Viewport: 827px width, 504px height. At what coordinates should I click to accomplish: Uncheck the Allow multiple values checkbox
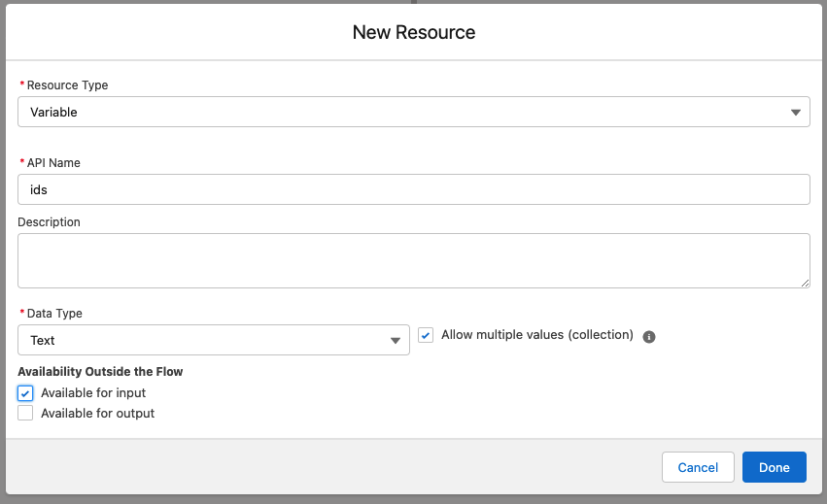click(426, 335)
